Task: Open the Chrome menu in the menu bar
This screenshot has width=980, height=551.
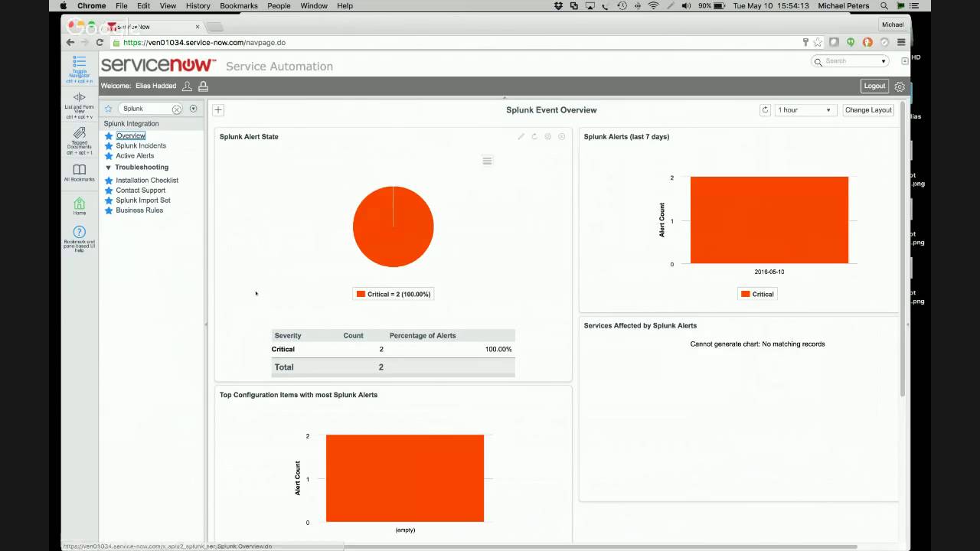Action: (91, 5)
